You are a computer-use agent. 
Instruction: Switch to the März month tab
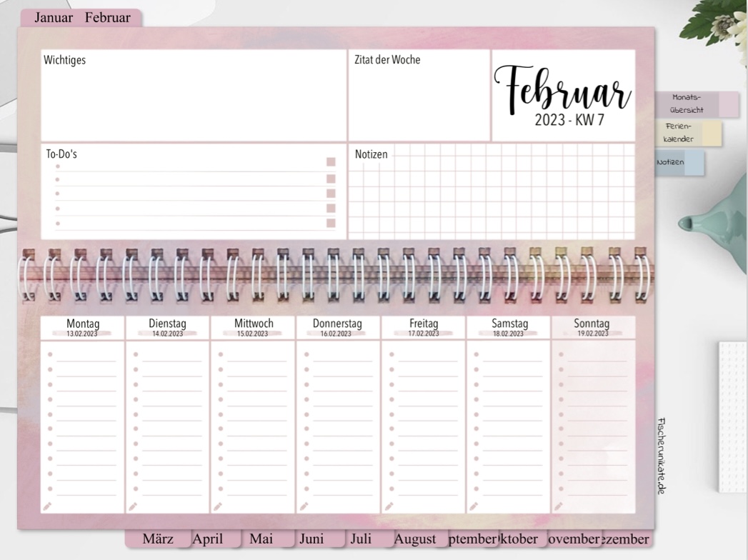tap(158, 539)
